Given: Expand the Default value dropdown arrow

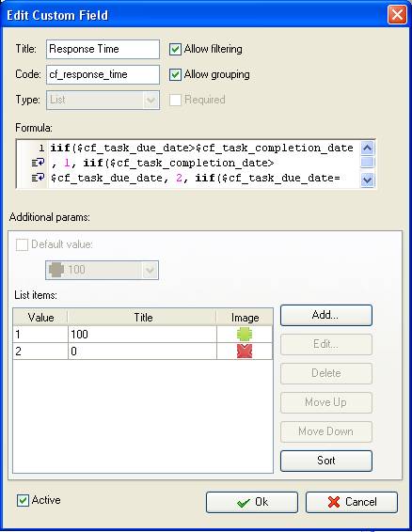Looking at the screenshot, I should click(150, 270).
